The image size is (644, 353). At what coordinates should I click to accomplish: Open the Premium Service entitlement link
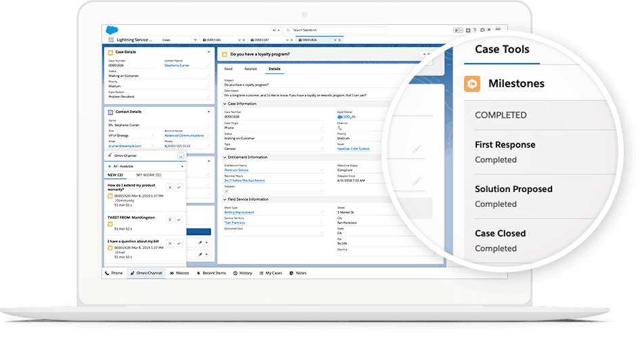236,170
